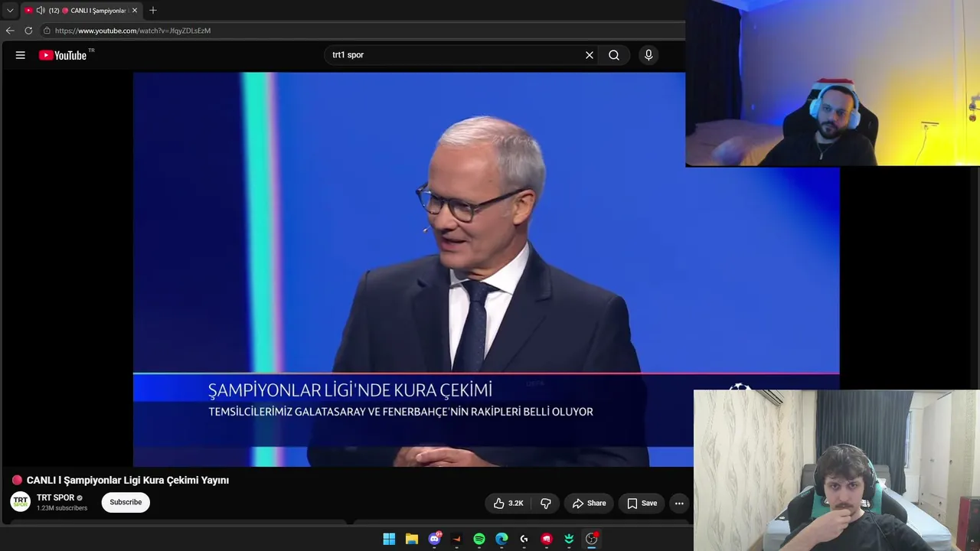Image resolution: width=980 pixels, height=551 pixels.
Task: Close the CANLI Şampiyonlar browser tab
Action: [135, 11]
